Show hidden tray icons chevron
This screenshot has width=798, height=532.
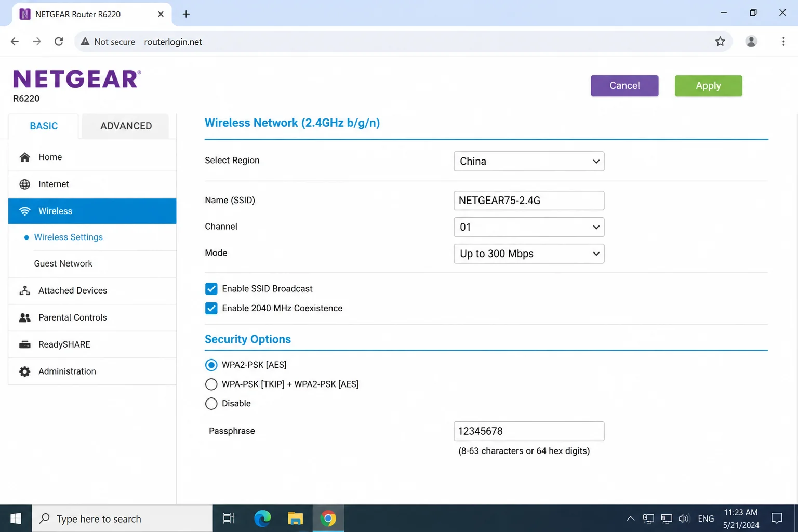tap(630, 518)
